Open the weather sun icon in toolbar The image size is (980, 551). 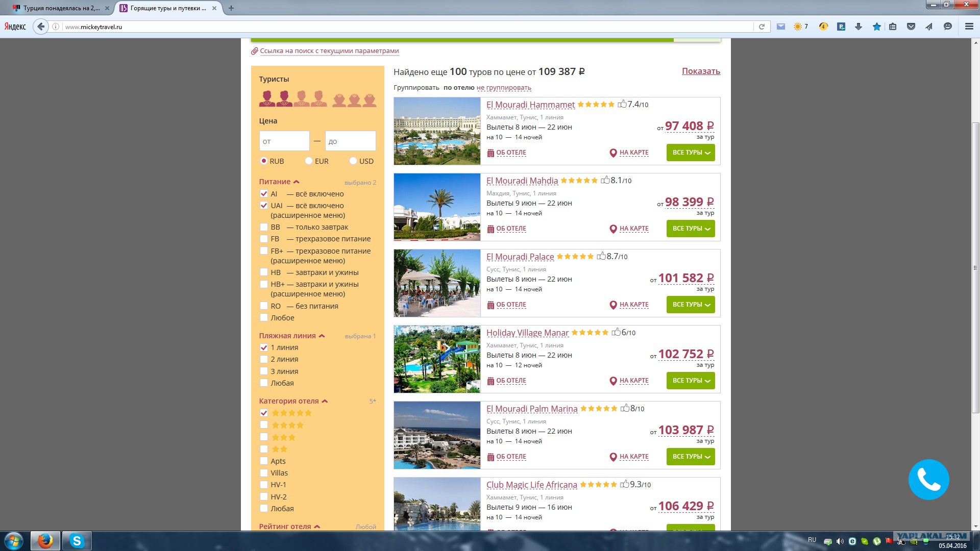click(797, 27)
